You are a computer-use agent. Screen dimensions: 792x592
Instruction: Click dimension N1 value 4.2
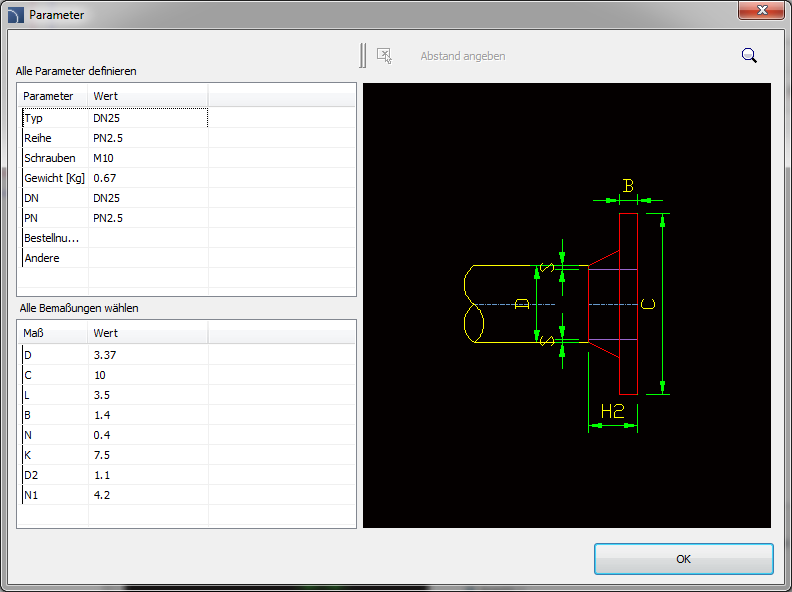click(147, 494)
